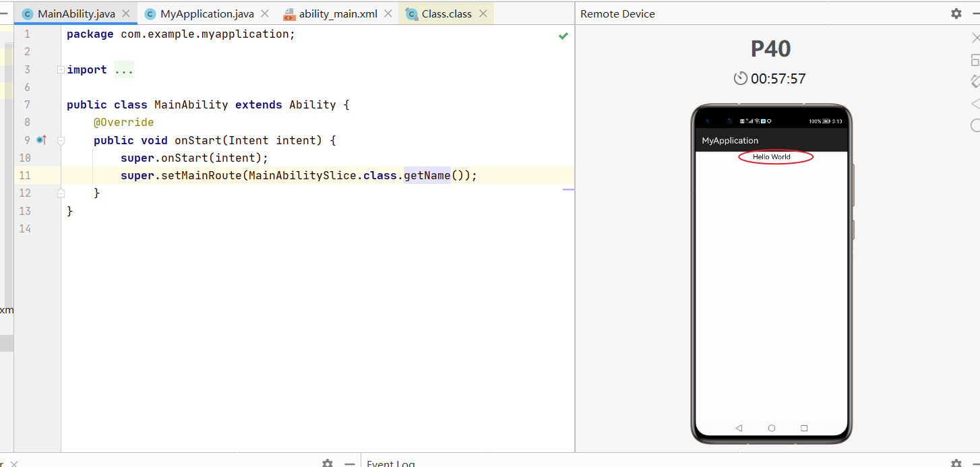
Task: Click MainAbilitySlice in line 11
Action: pos(303,175)
